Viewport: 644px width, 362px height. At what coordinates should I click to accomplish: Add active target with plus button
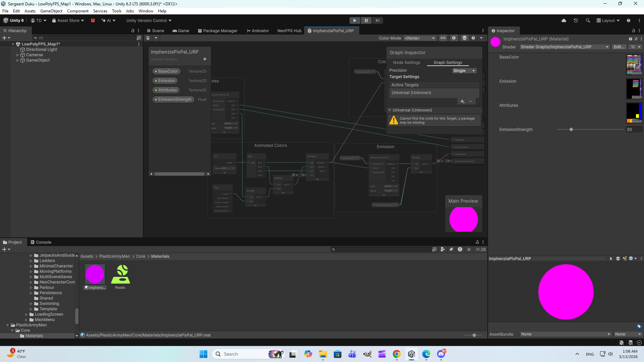coord(462,101)
